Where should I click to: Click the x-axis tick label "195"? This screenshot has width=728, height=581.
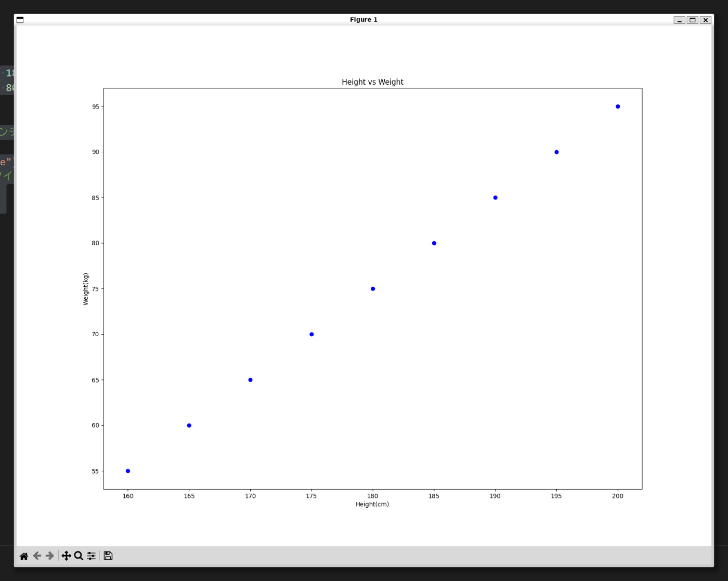coord(556,496)
